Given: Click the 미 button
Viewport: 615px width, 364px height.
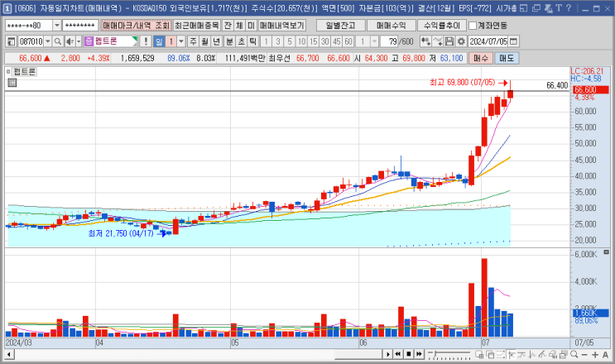Looking at the screenshot, I should pos(251,26).
